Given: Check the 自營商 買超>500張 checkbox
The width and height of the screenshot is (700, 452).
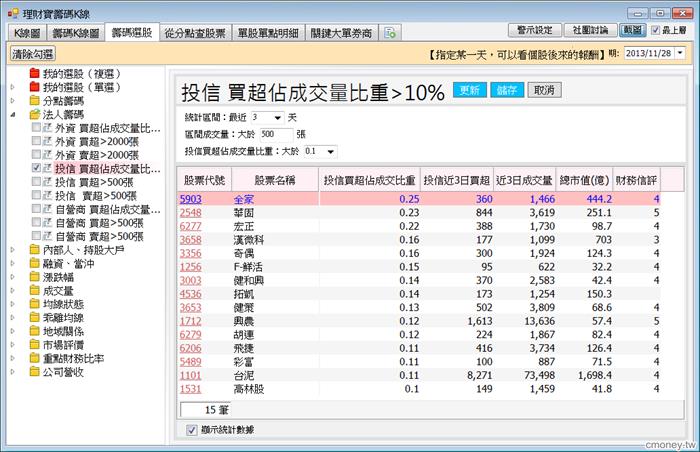Looking at the screenshot, I should coord(36,222).
